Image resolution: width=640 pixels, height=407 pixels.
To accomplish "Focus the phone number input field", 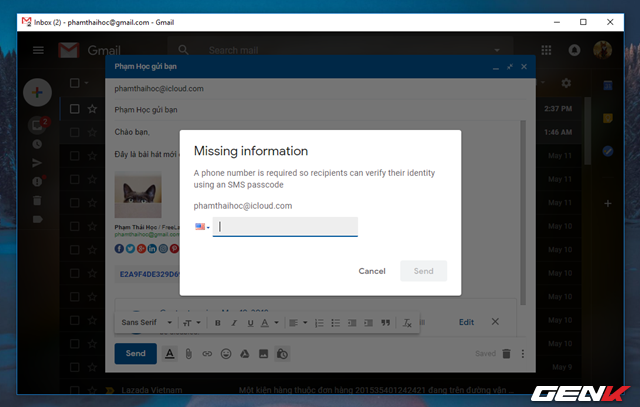I will point(285,227).
